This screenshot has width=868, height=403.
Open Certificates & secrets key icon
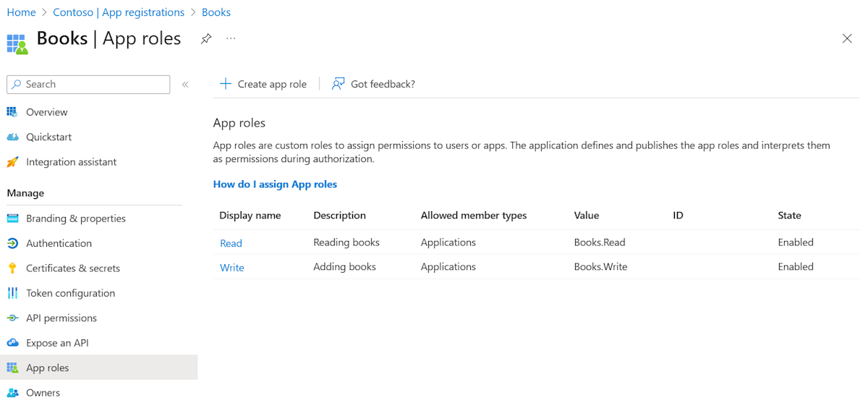[12, 268]
